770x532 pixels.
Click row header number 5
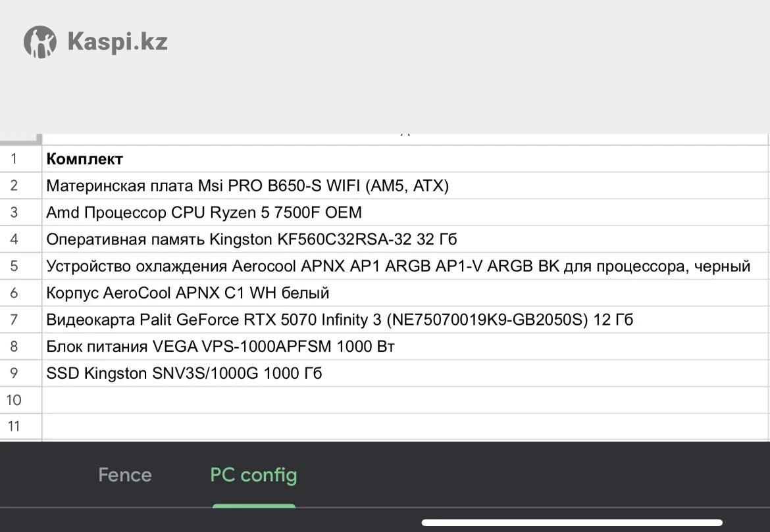pyautogui.click(x=14, y=266)
